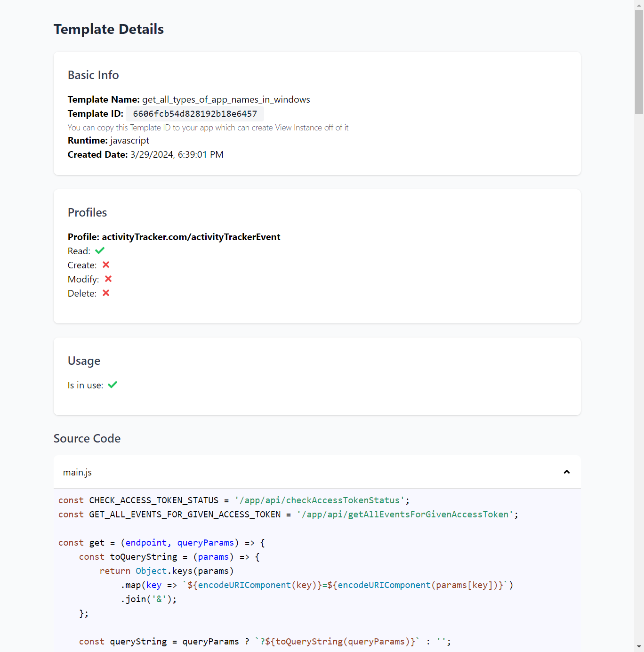Viewport: 644px width, 652px height.
Task: Click the scrollbar down arrow
Action: click(x=639, y=647)
